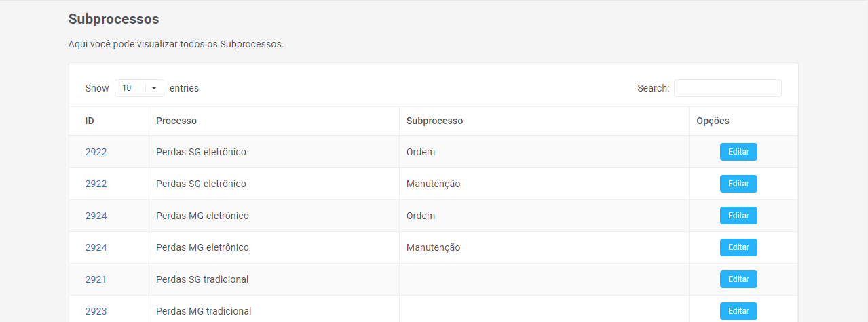Click Editar in the Perdas MG tradicional row
The height and width of the screenshot is (322, 868).
(x=738, y=311)
